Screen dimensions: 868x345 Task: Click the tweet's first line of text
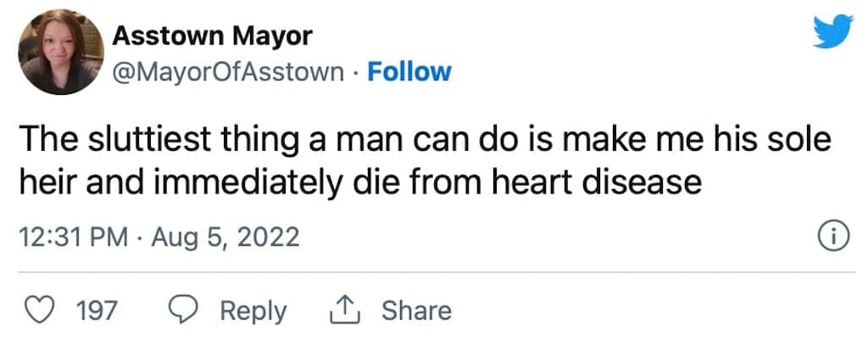pos(424,140)
